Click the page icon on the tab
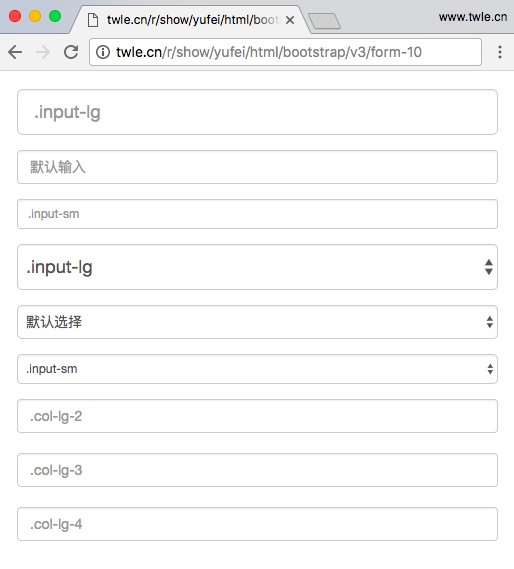This screenshot has width=514, height=569. (x=93, y=20)
